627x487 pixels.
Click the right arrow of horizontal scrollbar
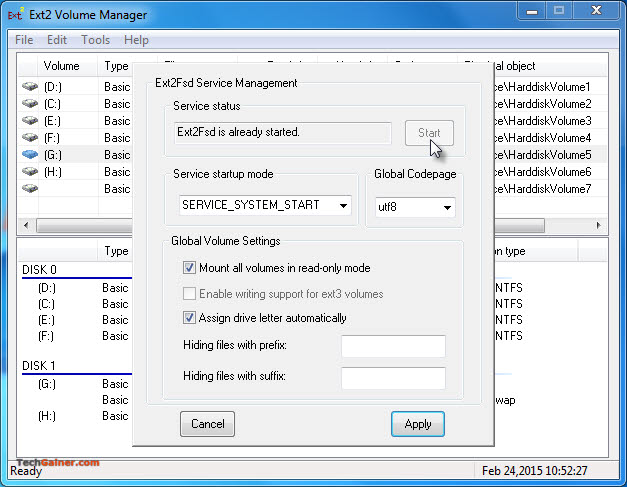[598, 225]
